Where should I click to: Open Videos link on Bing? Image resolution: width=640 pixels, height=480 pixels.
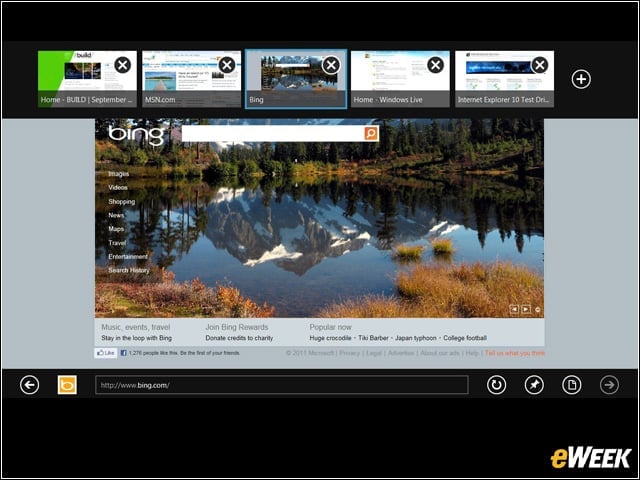click(118, 187)
